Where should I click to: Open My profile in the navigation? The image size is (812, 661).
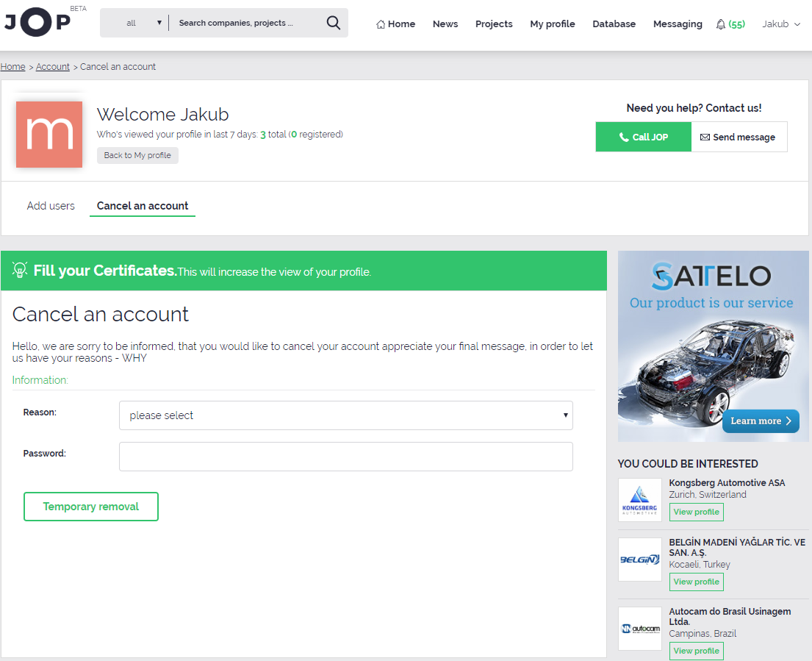[x=553, y=24]
